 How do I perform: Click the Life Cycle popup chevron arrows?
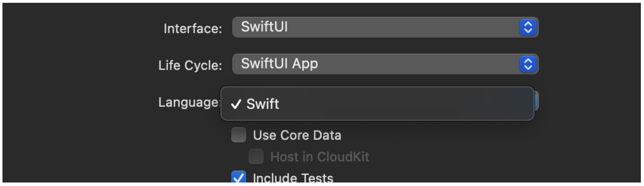pos(528,64)
